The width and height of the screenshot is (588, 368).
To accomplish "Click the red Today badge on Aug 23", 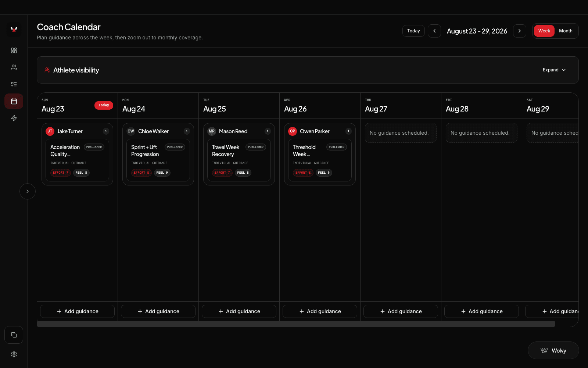I will 104,105.
